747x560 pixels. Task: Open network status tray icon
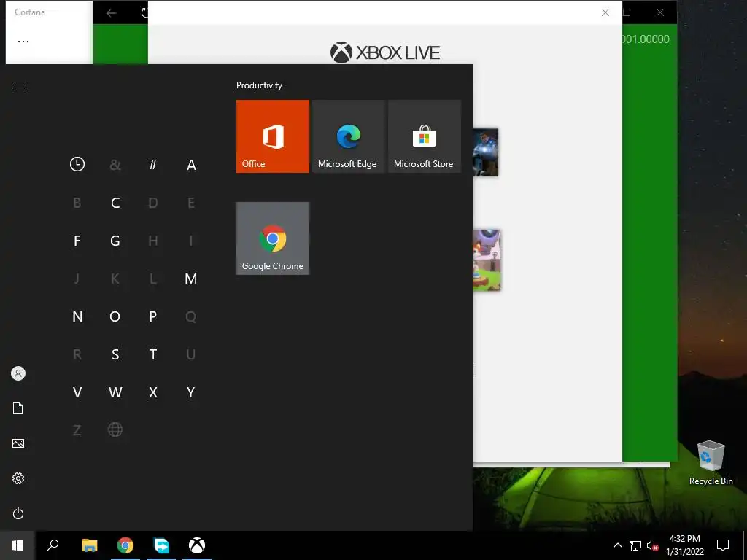[x=635, y=545]
